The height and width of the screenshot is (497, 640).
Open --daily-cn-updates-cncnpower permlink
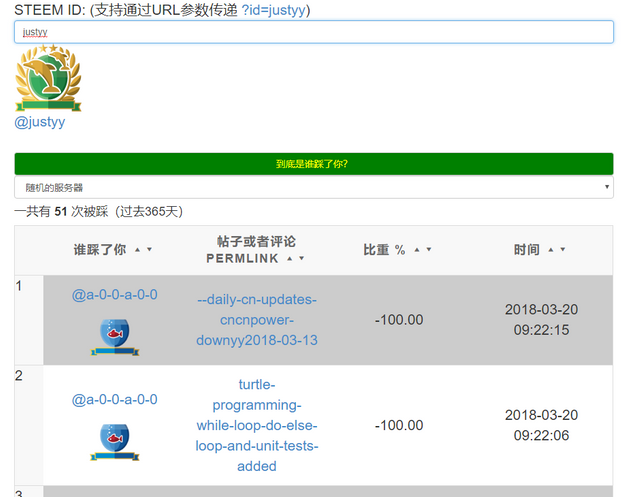pyautogui.click(x=257, y=320)
